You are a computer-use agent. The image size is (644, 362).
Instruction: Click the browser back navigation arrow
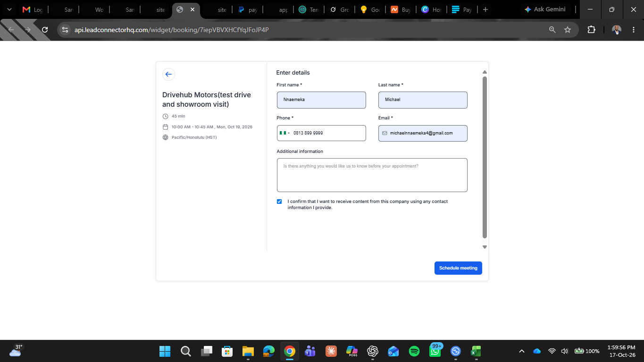click(x=12, y=30)
